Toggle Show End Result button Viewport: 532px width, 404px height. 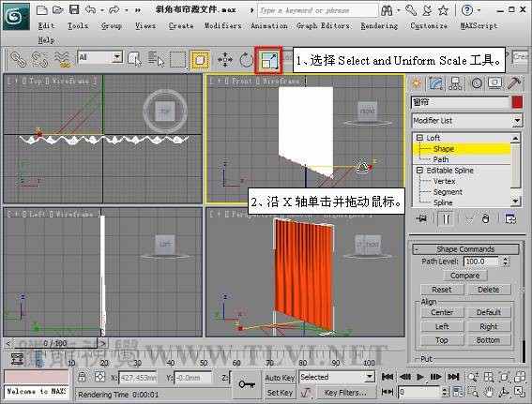(x=446, y=219)
